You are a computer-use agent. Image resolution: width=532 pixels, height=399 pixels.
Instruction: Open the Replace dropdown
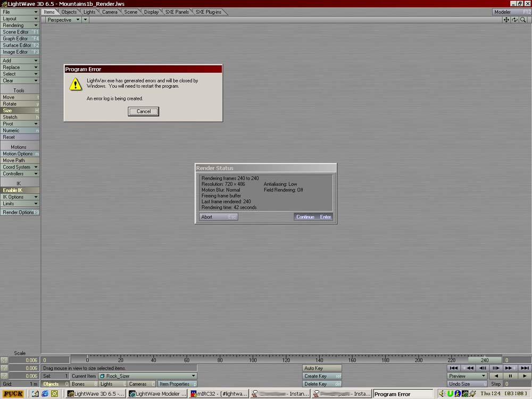(x=20, y=67)
